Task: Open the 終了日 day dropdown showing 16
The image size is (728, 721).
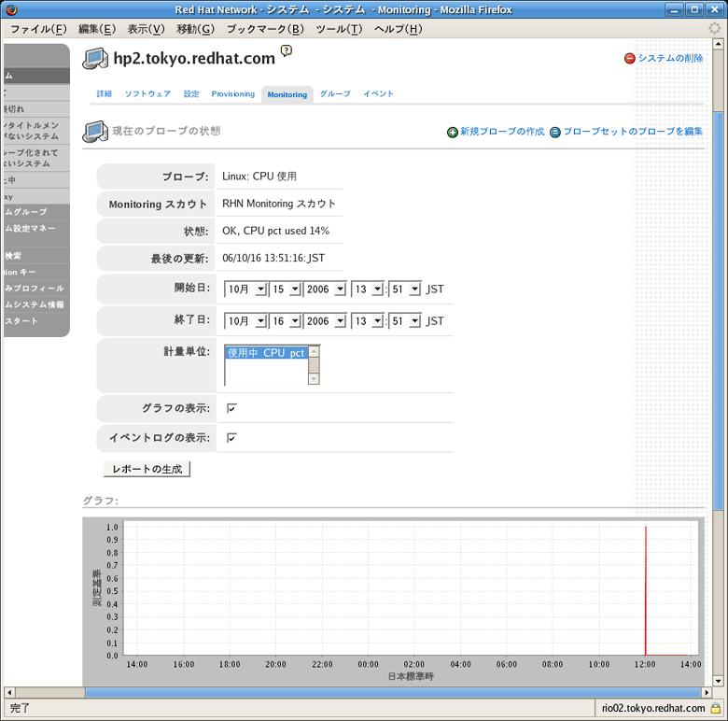Action: click(x=285, y=321)
